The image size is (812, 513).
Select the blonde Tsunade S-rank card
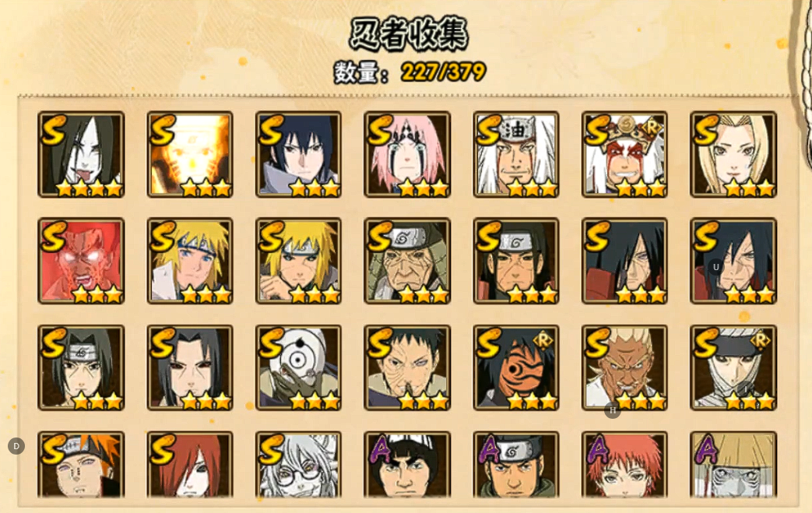click(734, 154)
